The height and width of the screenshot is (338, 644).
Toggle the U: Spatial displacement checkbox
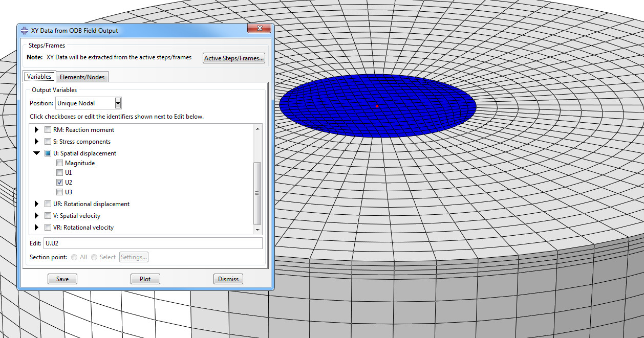(48, 153)
